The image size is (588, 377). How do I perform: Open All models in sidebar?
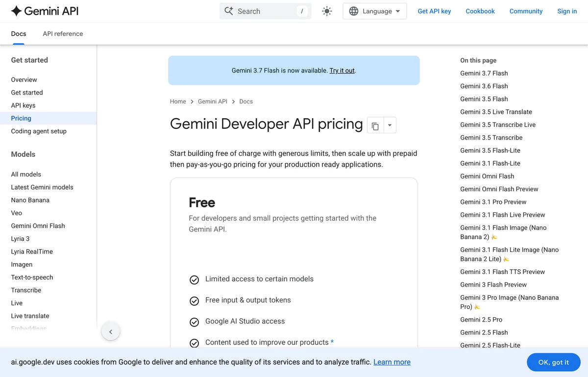pos(26,174)
